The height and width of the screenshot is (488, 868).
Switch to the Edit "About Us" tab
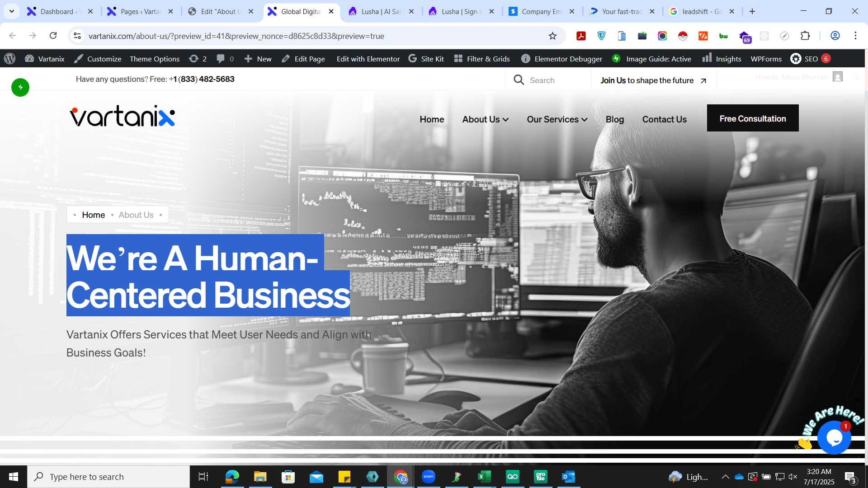[x=221, y=11]
